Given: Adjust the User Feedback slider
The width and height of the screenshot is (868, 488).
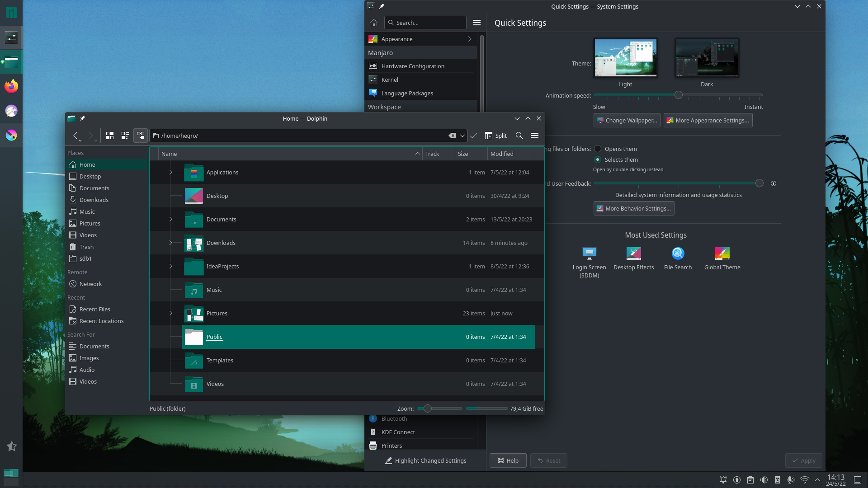Looking at the screenshot, I should click(759, 183).
